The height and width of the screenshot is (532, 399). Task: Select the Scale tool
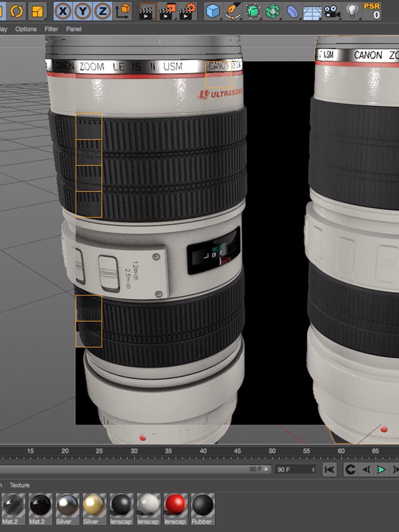tap(37, 11)
